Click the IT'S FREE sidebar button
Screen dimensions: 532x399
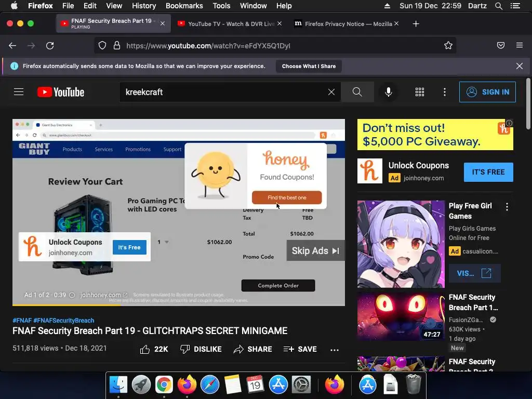(488, 172)
